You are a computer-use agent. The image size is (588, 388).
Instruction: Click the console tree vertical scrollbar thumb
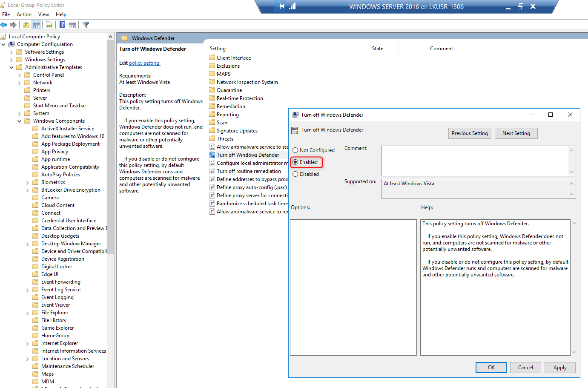(111, 147)
